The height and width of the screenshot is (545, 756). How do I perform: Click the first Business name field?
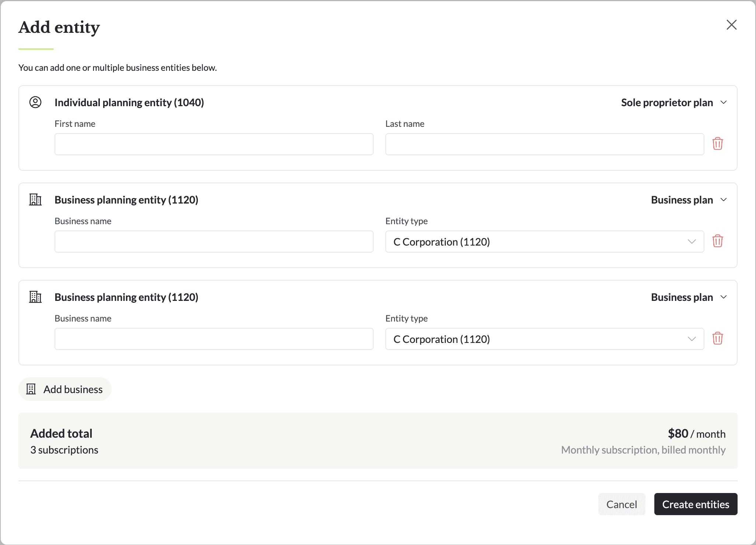point(214,242)
